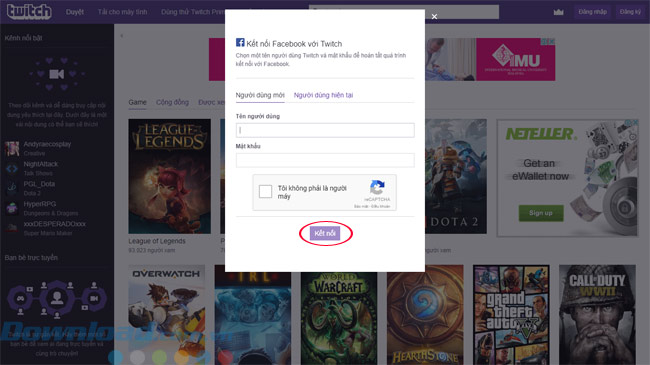Focus the Tên người dùng field
Screen dimensions: 650x365
tap(325, 130)
